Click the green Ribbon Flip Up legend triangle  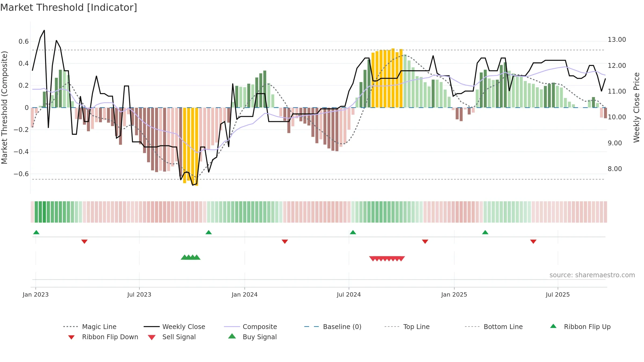pyautogui.click(x=553, y=326)
